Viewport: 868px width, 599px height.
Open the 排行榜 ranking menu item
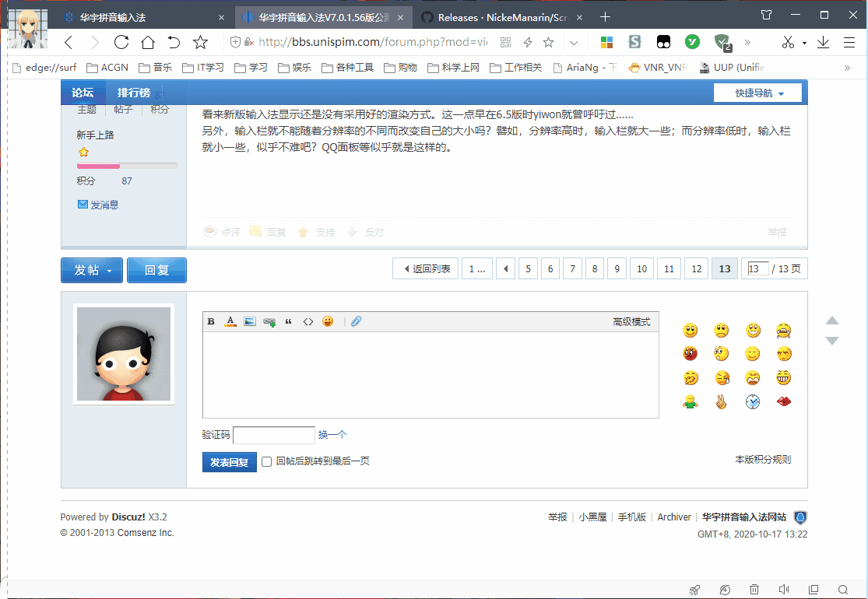click(134, 93)
